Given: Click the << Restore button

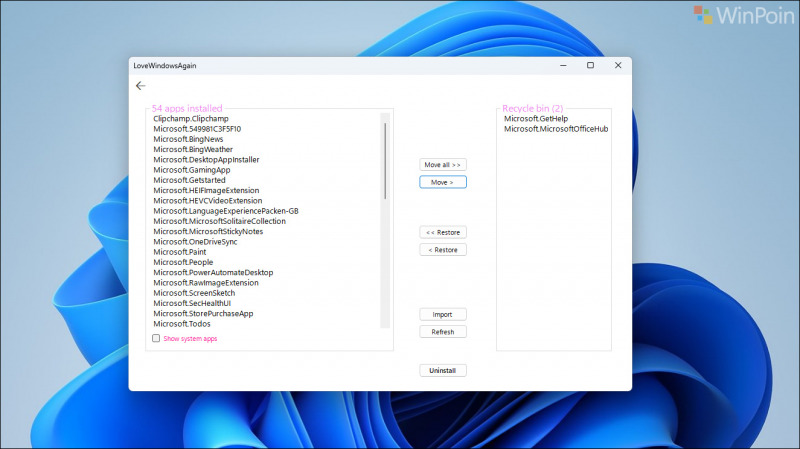Looking at the screenshot, I should coord(443,232).
